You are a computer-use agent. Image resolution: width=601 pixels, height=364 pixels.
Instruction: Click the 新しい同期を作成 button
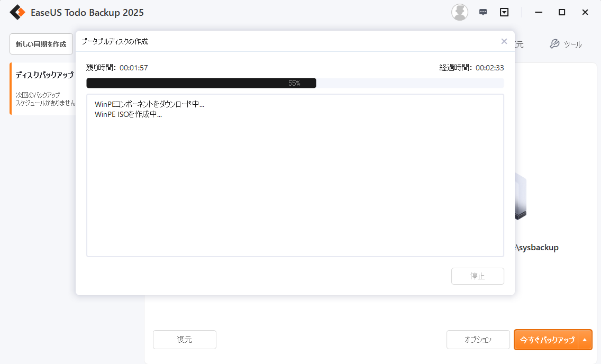click(x=41, y=44)
